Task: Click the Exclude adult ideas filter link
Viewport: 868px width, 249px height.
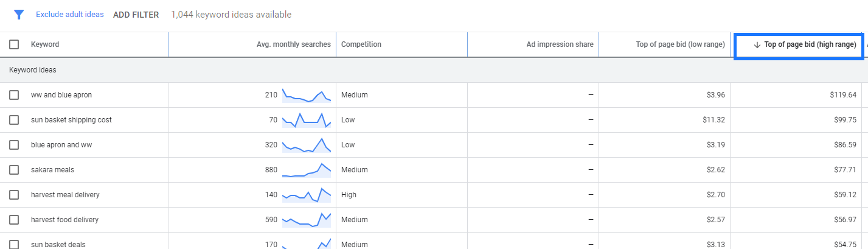Action: point(69,15)
